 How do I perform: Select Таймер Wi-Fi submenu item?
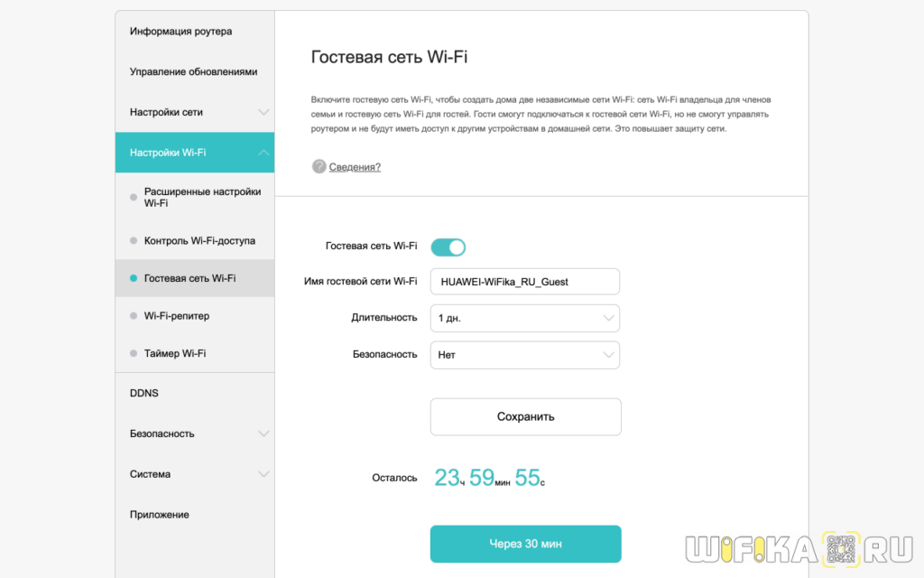click(175, 353)
